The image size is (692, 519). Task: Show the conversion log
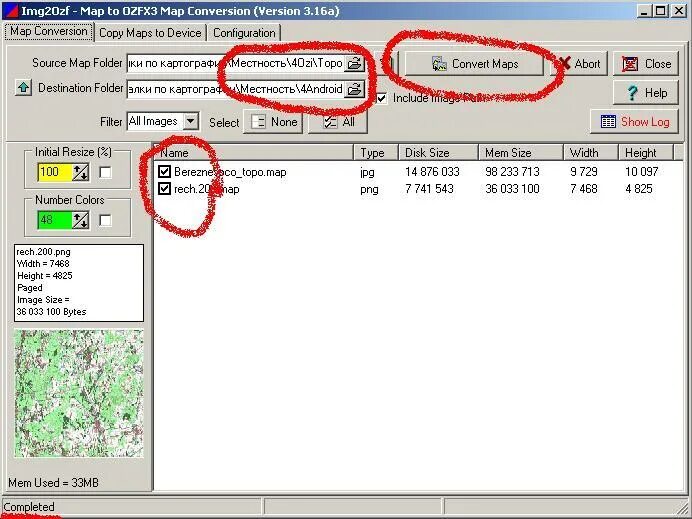click(634, 121)
